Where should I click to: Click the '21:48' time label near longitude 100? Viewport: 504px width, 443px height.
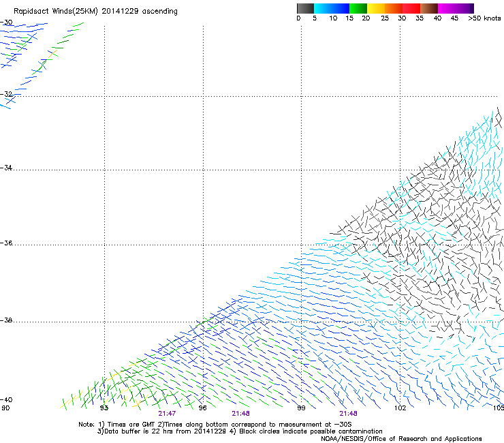pos(349,414)
